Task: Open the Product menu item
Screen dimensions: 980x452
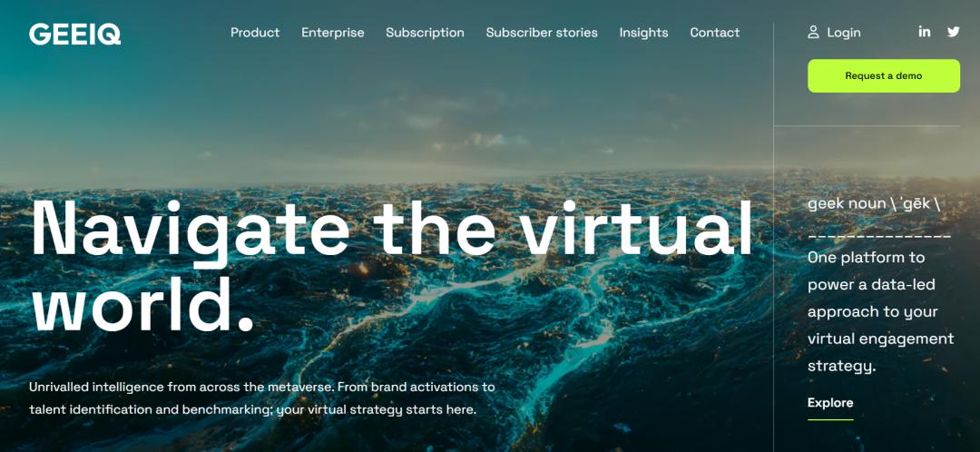Action: click(x=255, y=33)
